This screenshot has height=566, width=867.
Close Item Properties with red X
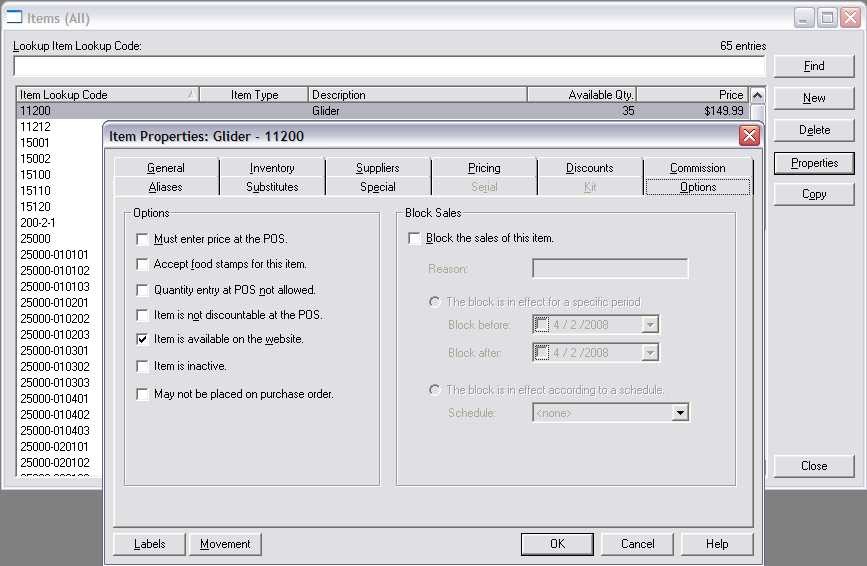(x=749, y=136)
